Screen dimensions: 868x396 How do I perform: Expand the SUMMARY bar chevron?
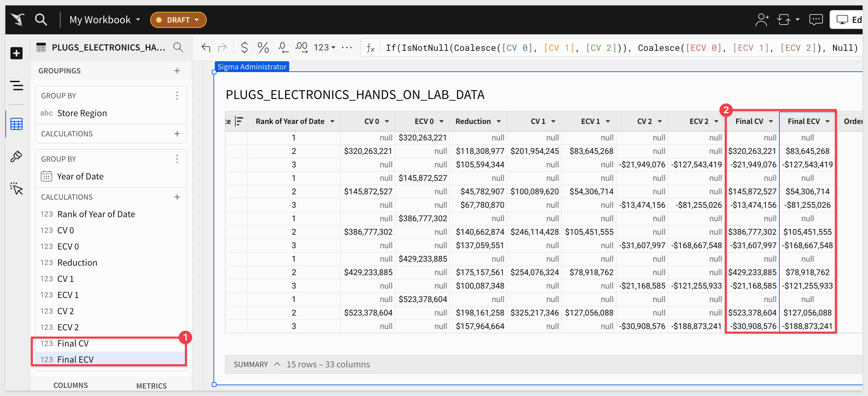277,364
